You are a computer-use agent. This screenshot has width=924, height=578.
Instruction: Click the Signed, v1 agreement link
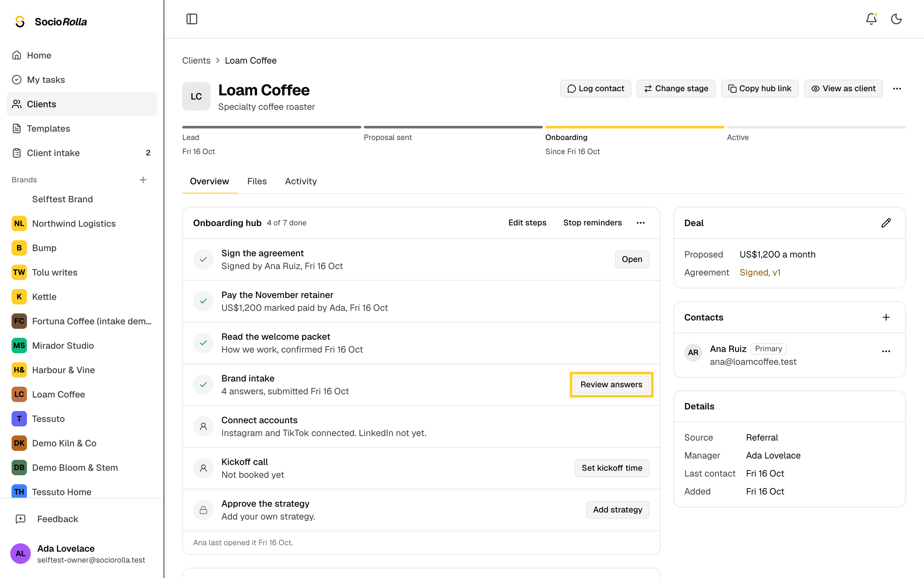(760, 273)
